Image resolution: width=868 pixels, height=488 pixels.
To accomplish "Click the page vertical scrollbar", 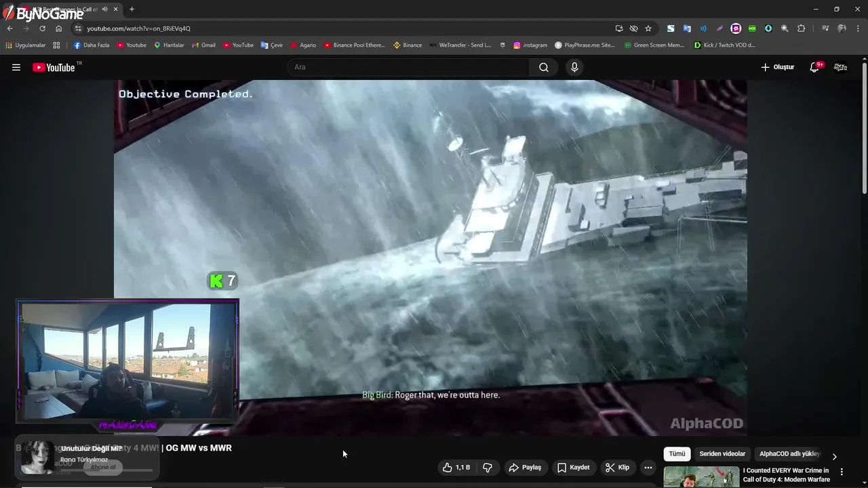I will click(x=864, y=129).
